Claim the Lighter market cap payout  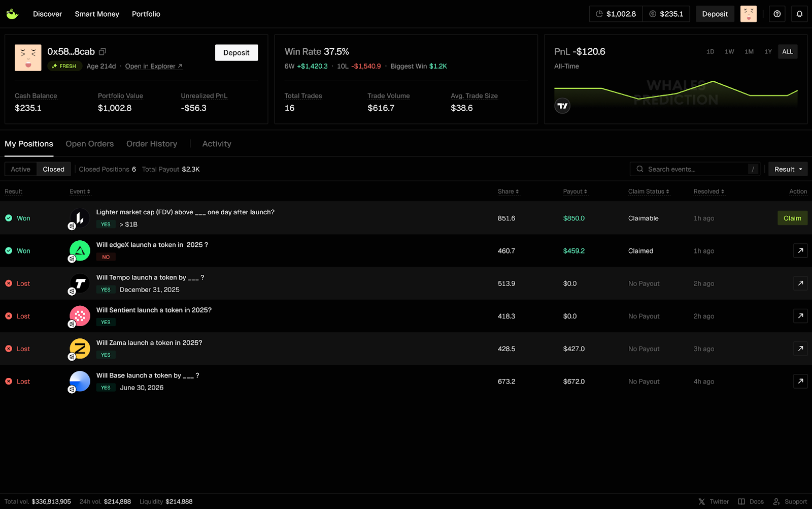point(792,218)
